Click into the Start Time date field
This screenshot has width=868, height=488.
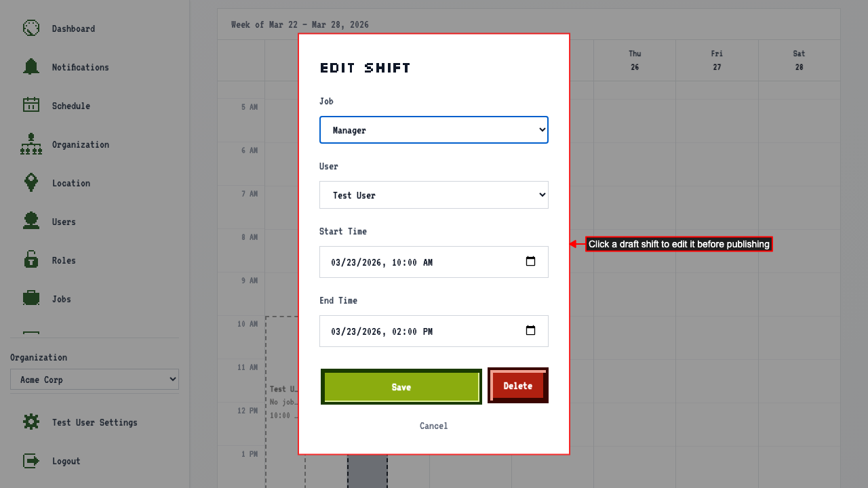click(434, 262)
